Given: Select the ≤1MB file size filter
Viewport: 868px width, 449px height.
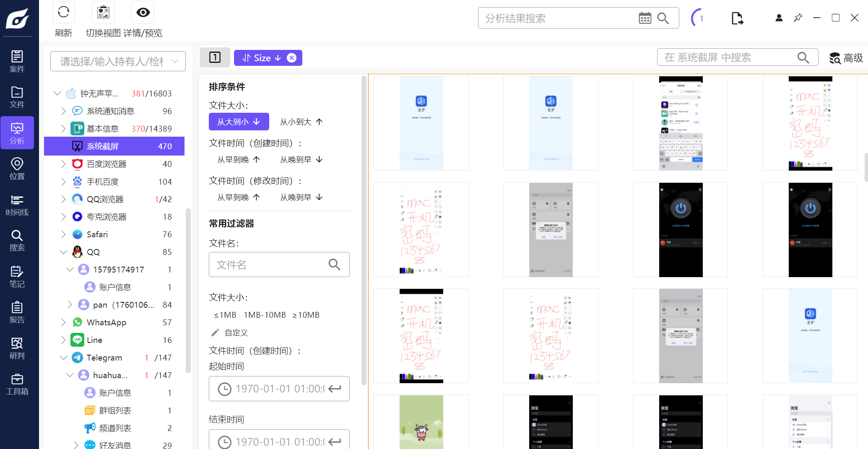Looking at the screenshot, I should [225, 315].
